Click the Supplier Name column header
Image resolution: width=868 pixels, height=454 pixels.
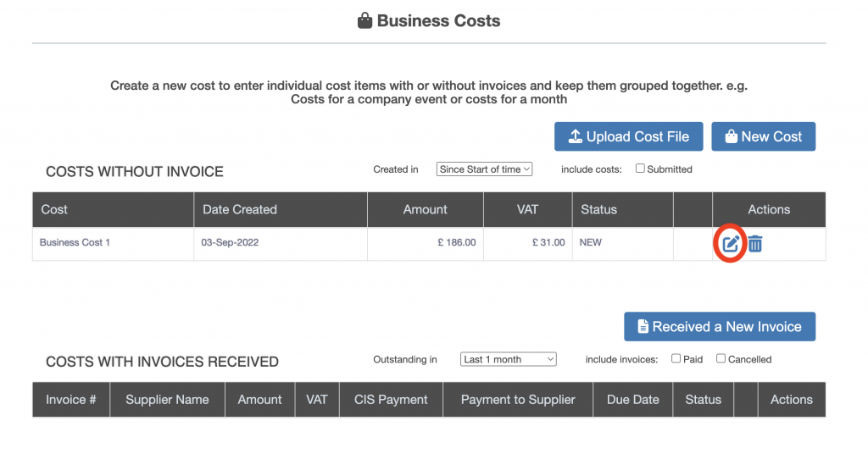[x=167, y=400]
